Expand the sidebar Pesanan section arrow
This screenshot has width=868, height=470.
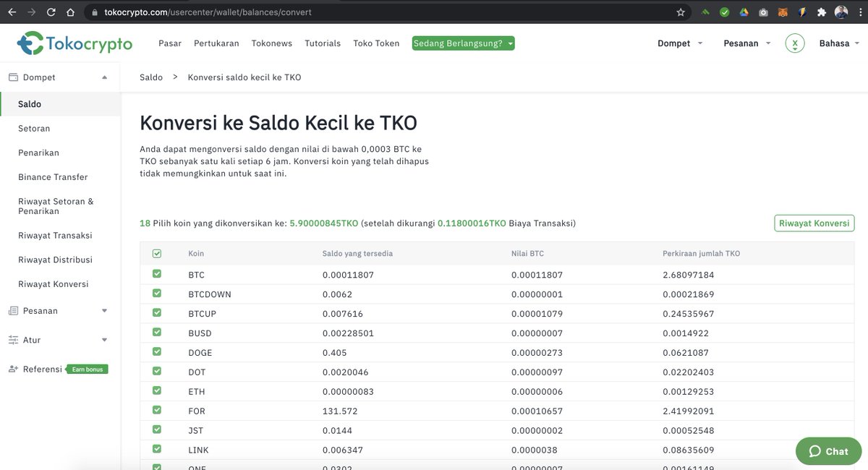tap(104, 311)
